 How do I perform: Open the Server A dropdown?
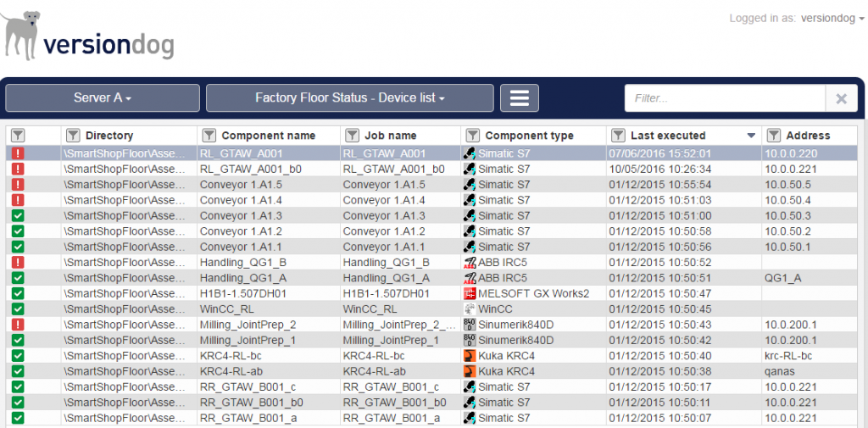coord(103,98)
